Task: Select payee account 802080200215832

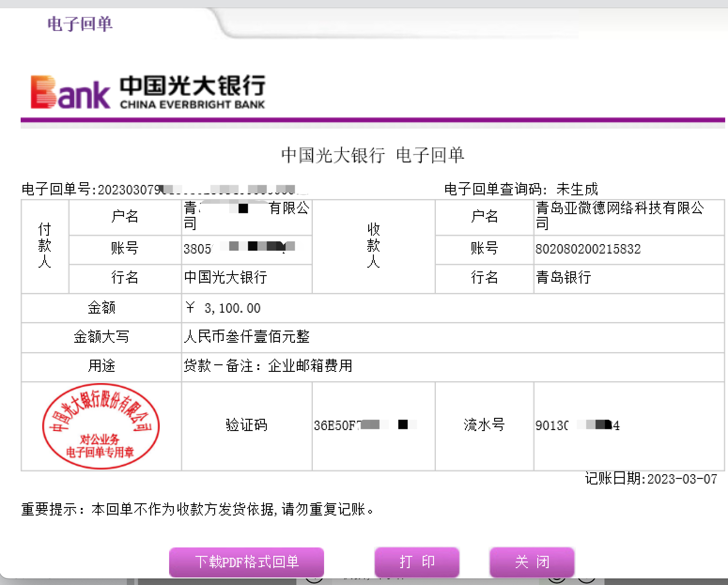Action: [x=588, y=249]
